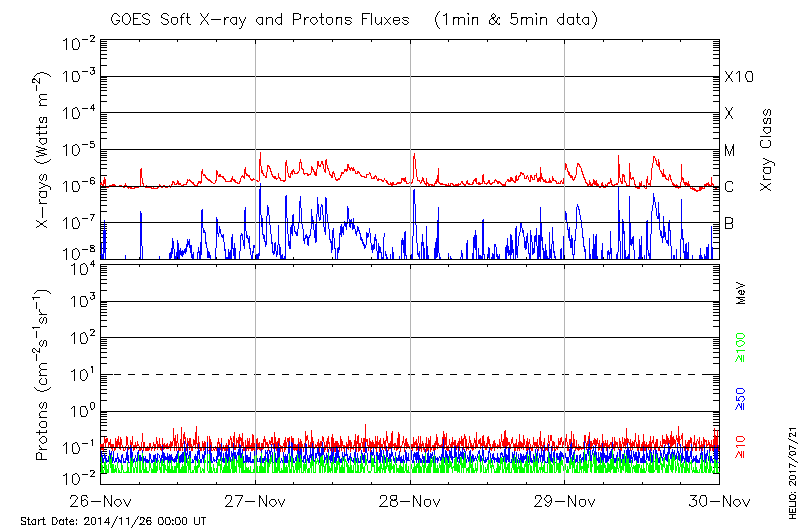
Task: Click the MeV unit label
Action: click(741, 294)
